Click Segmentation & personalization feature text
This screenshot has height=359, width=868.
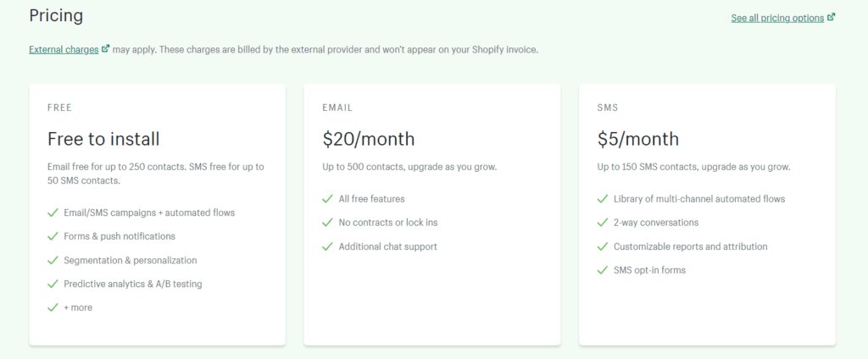130,260
